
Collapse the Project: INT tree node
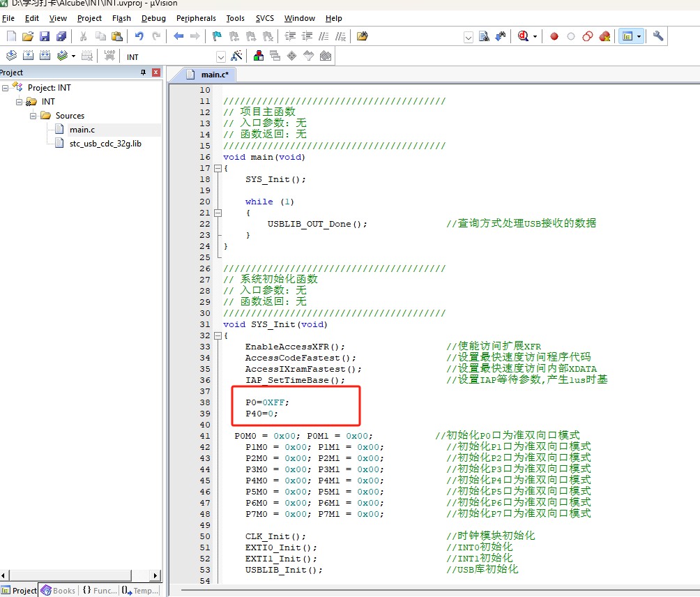pos(6,88)
